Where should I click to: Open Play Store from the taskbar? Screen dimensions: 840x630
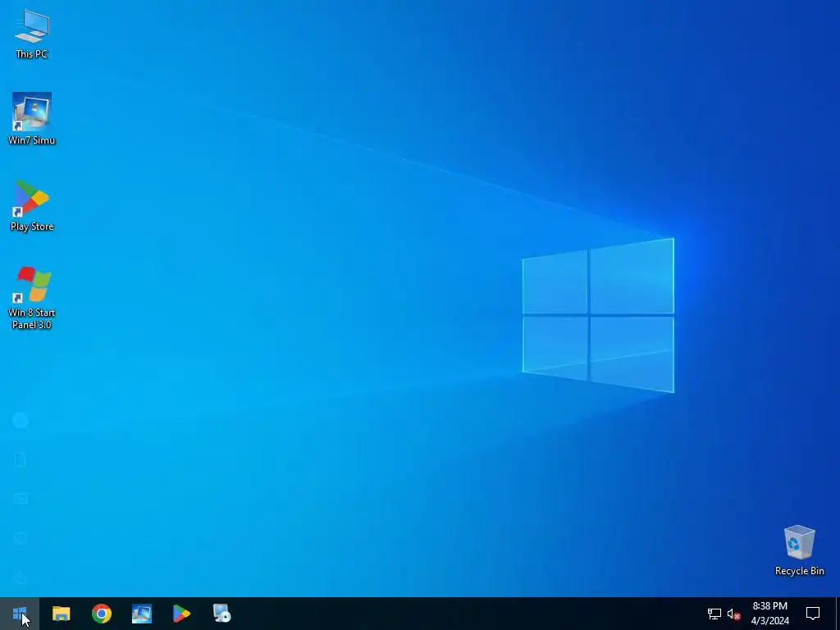pos(181,614)
